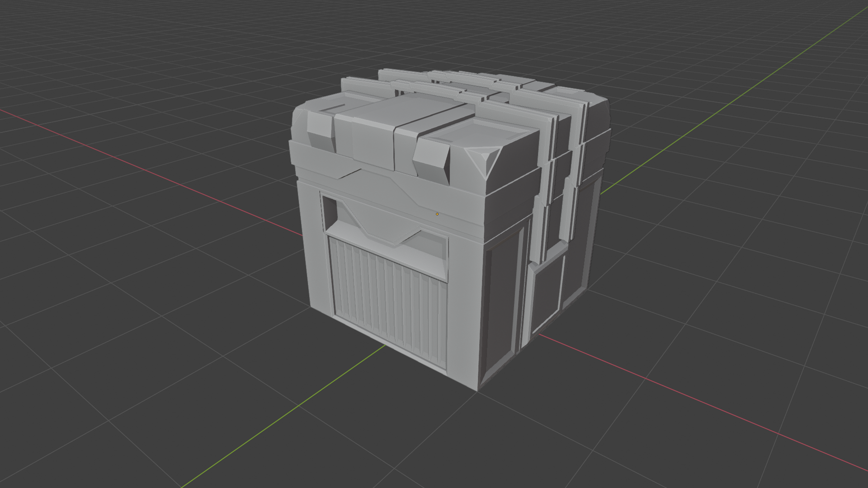
Task: Click the angled trim plate above the slats
Action: [x=384, y=226]
